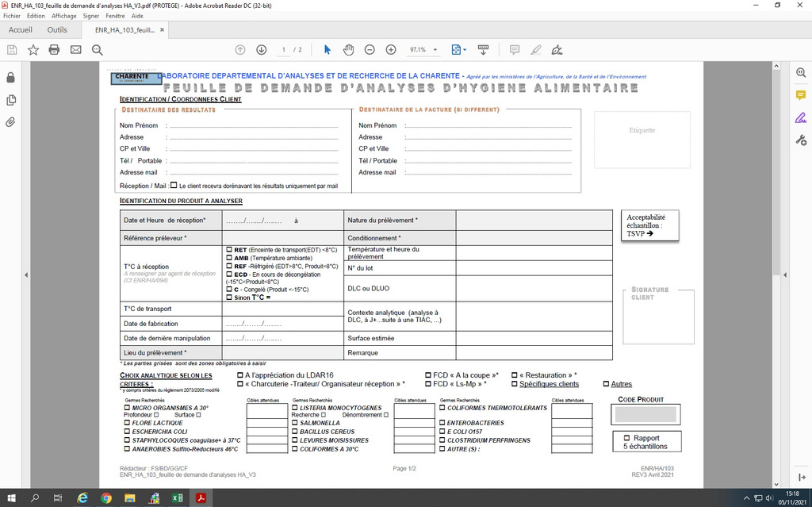Open Windows Start menu
Image resolution: width=812 pixels, height=507 pixels.
point(11,498)
